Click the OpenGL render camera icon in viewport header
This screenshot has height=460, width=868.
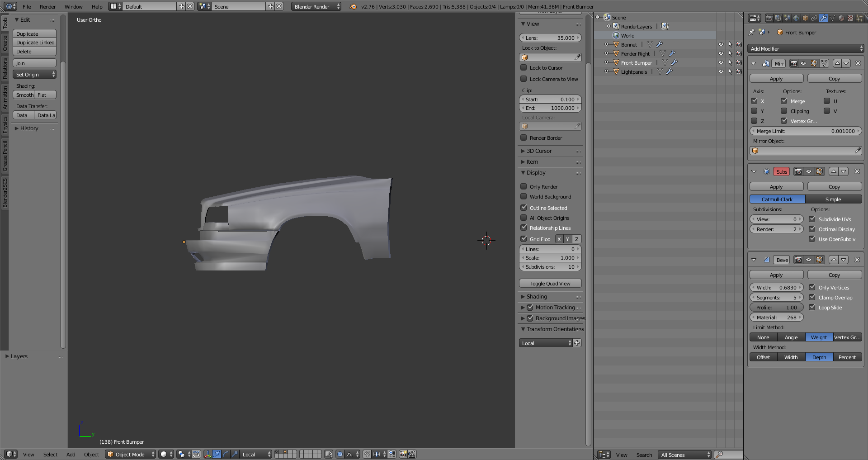403,454
